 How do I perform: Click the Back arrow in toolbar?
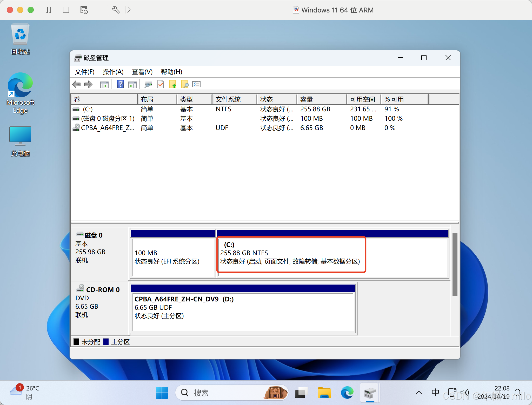76,84
